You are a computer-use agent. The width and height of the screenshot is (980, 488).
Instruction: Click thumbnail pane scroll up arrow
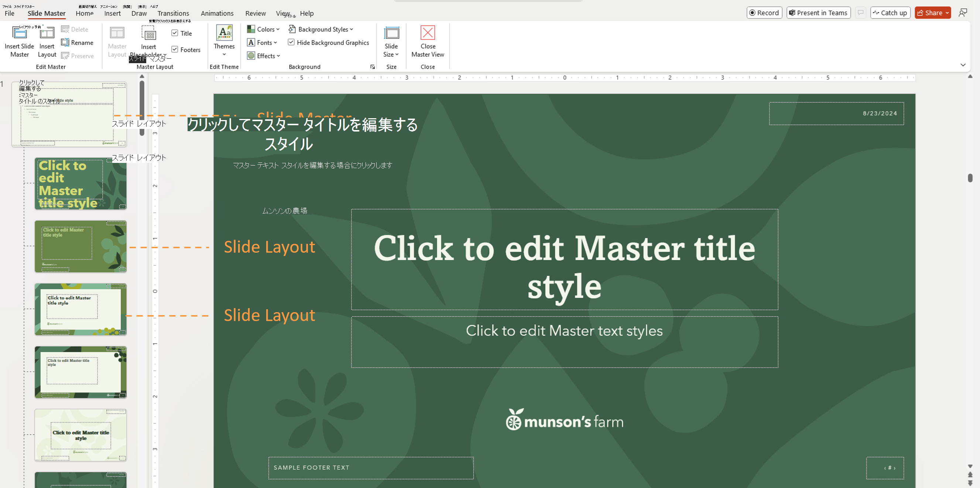(x=142, y=76)
